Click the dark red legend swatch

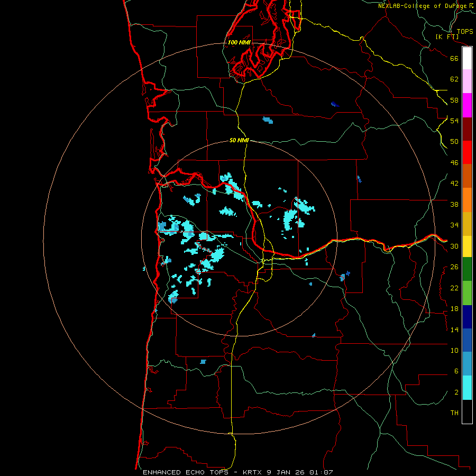click(467, 129)
